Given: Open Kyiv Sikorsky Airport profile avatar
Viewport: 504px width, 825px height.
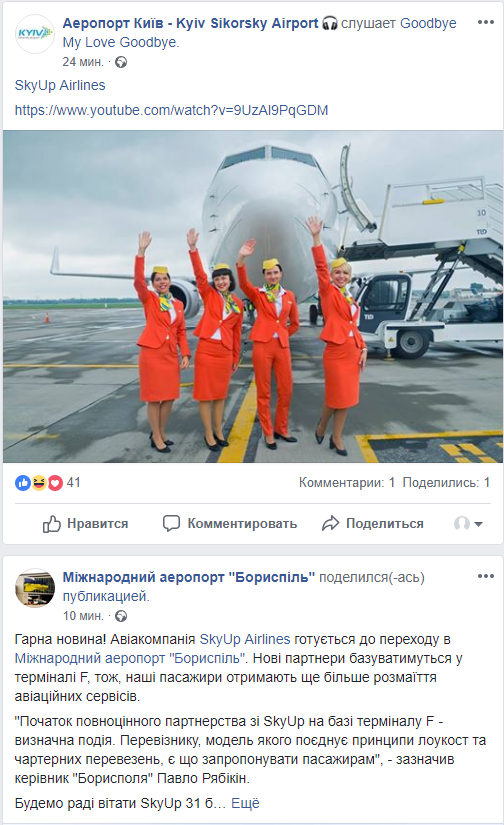Looking at the screenshot, I should (35, 34).
